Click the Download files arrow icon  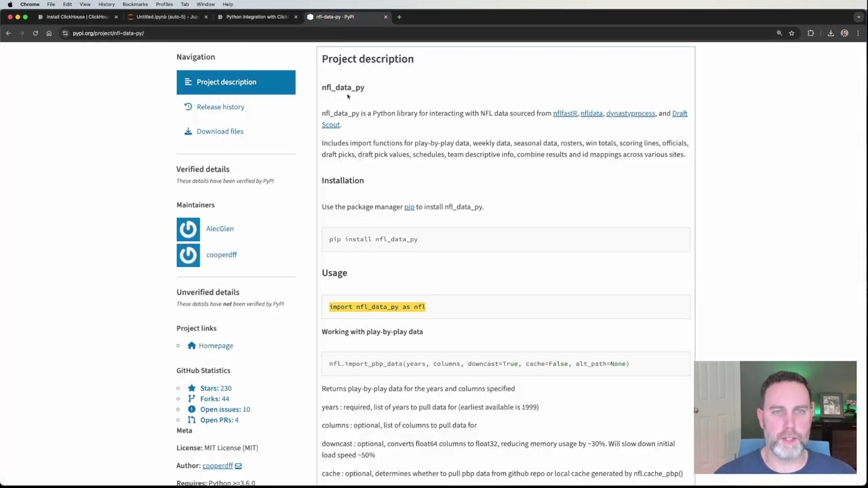pyautogui.click(x=188, y=131)
